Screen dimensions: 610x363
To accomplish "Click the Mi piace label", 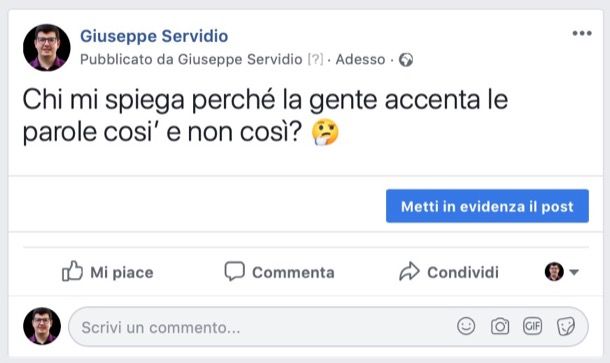I will [122, 272].
